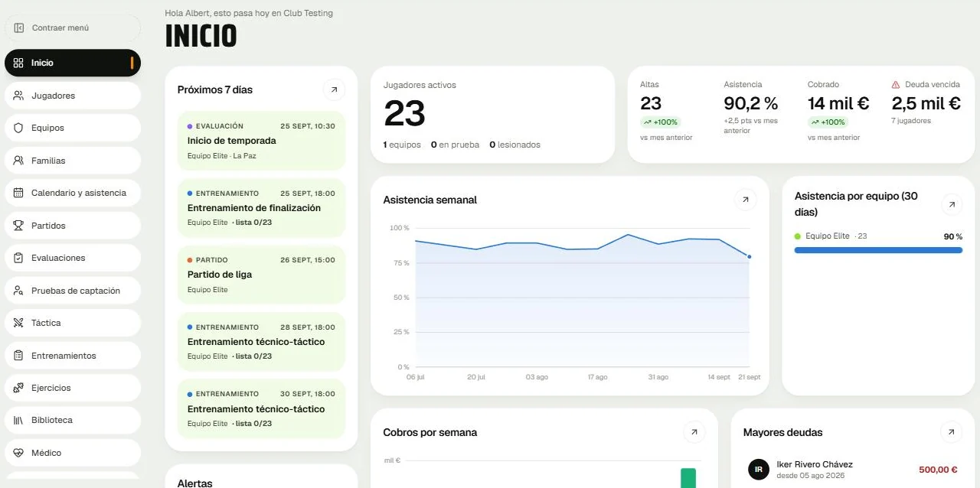This screenshot has height=488, width=980.
Task: Open Entrenamiento de finalización event card
Action: [x=261, y=208]
